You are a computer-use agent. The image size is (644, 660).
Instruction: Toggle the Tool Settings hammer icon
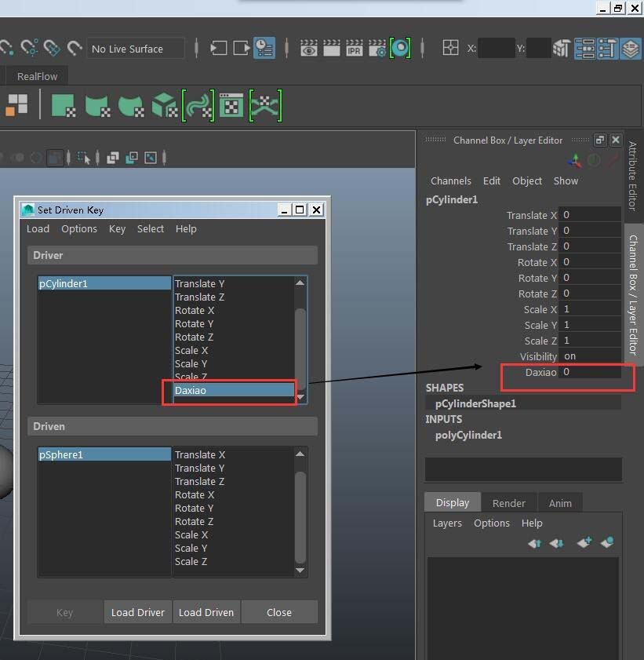point(607,48)
